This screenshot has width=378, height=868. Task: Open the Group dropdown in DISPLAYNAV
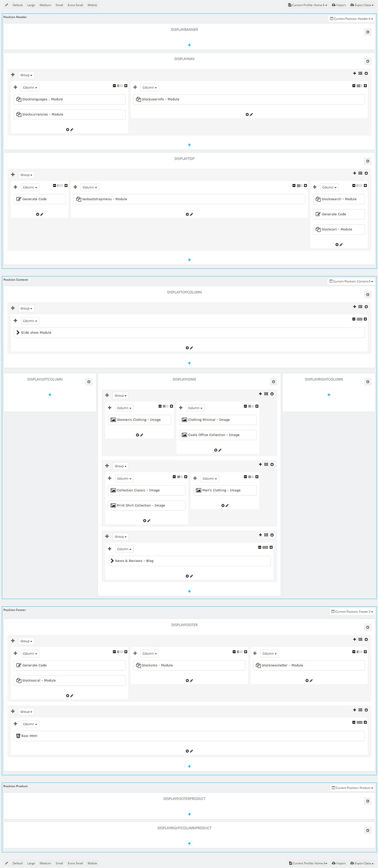(x=26, y=75)
